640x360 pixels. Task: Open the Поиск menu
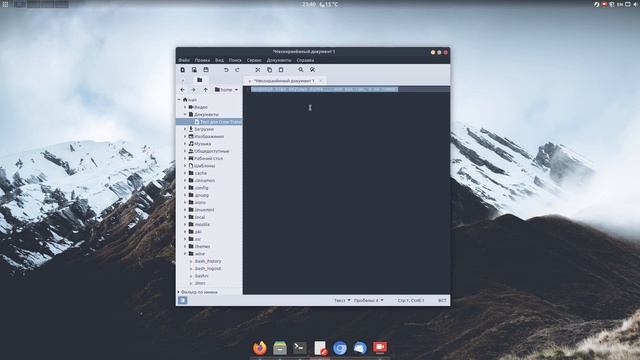235,60
